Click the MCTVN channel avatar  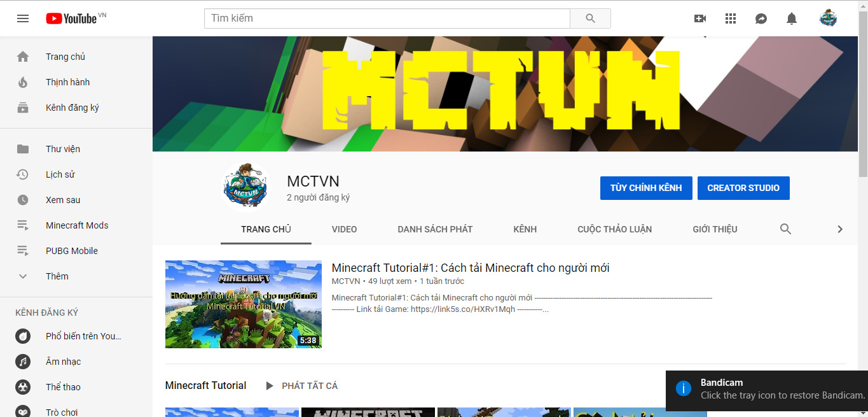coord(245,187)
